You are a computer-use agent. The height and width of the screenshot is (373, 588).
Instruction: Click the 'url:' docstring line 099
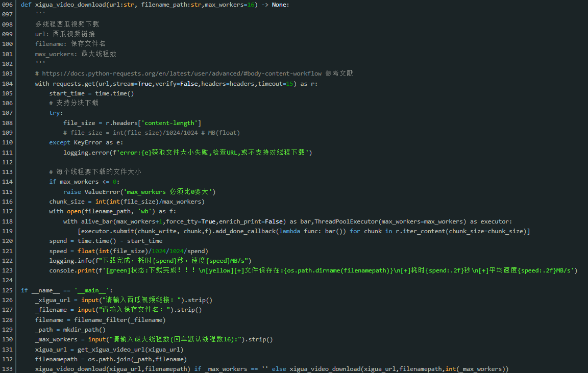[x=65, y=34]
